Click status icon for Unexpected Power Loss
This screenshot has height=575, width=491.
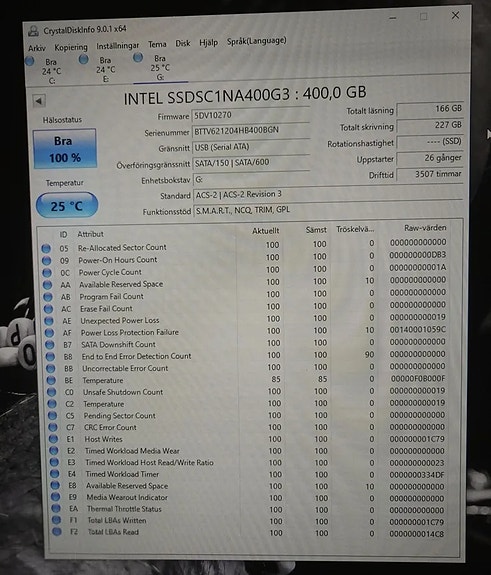click(49, 321)
